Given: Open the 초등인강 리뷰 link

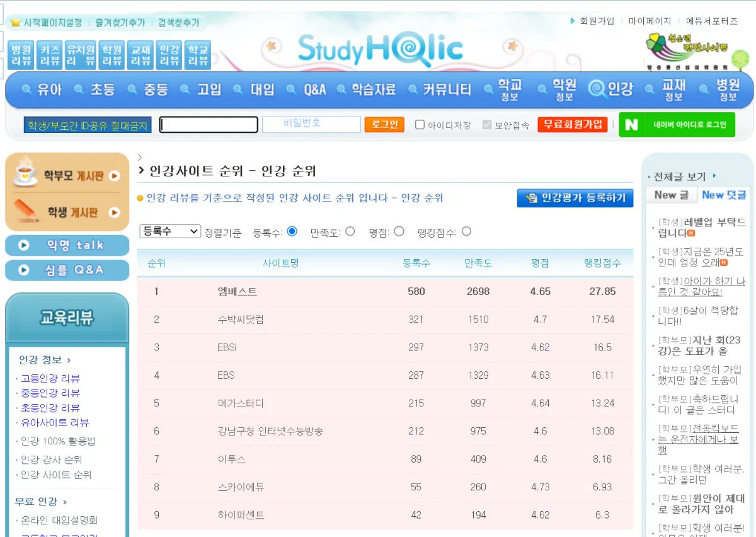Looking at the screenshot, I should (x=50, y=408).
